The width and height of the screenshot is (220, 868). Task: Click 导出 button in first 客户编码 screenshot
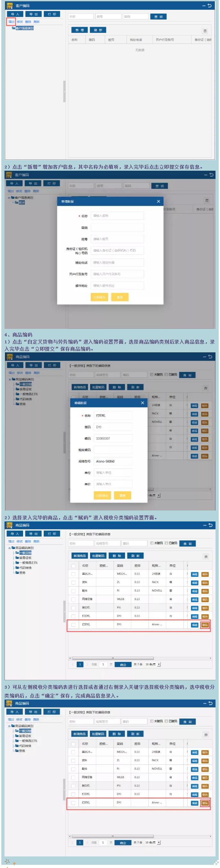33,14
